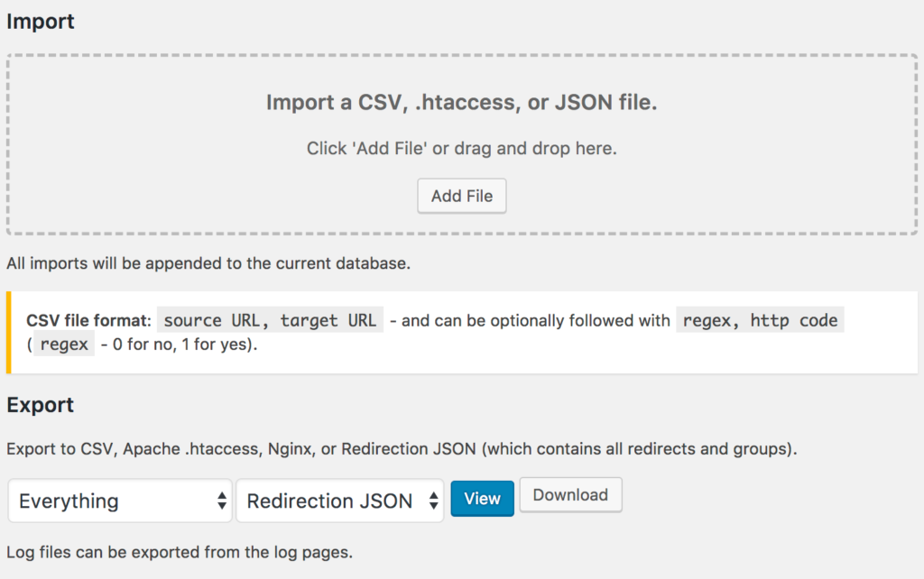This screenshot has height=579, width=924.
Task: Click the Export section heading
Action: pos(40,405)
